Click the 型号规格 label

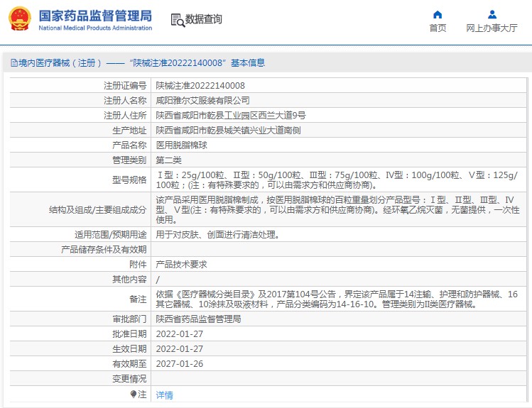[129, 180]
